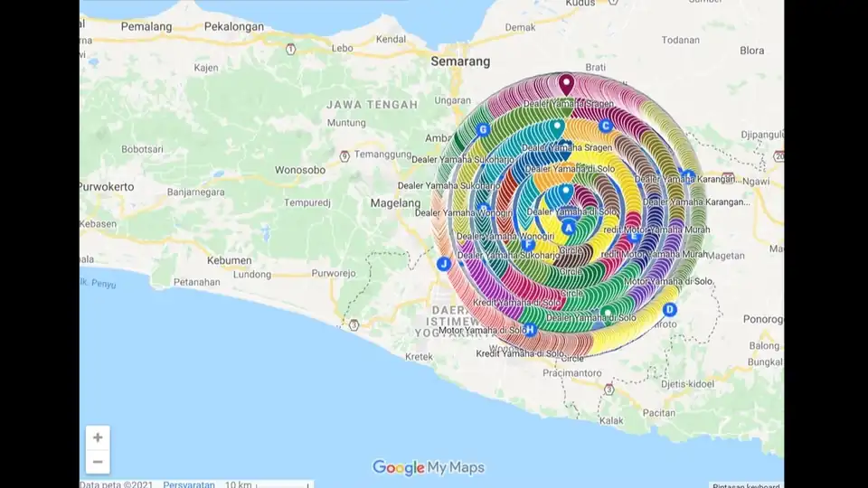Screen dimensions: 868x488
Task: Click the Pracimantoro town label
Action: click(x=571, y=373)
